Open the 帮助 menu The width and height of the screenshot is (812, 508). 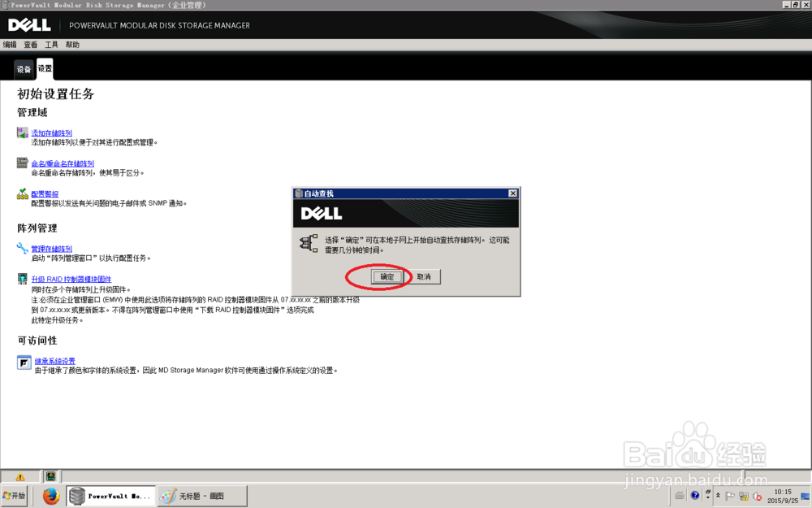click(x=72, y=45)
